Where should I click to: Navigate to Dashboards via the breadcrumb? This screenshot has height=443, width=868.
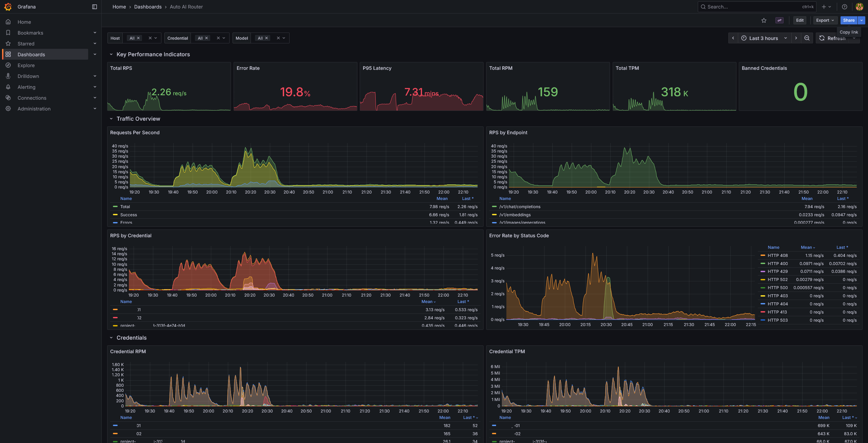[148, 7]
